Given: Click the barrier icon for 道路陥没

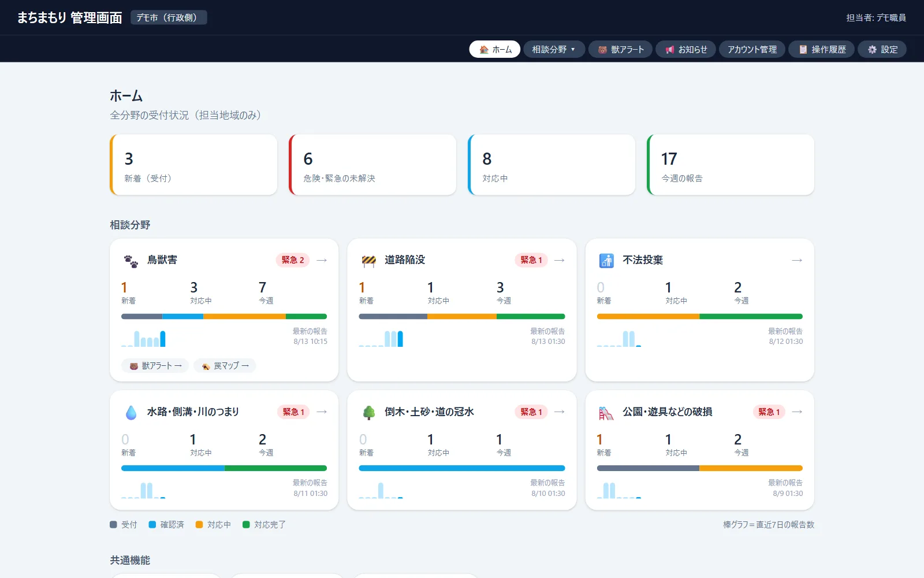Looking at the screenshot, I should 368,261.
